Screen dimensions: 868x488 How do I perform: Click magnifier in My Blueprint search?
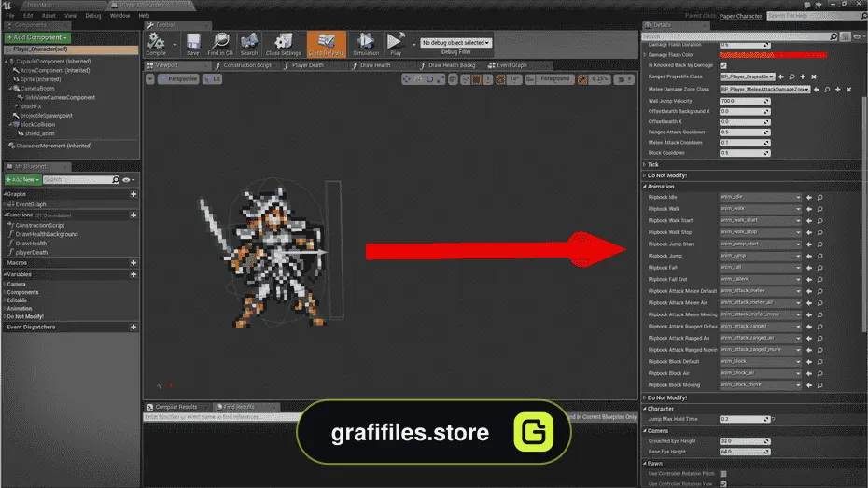115,180
